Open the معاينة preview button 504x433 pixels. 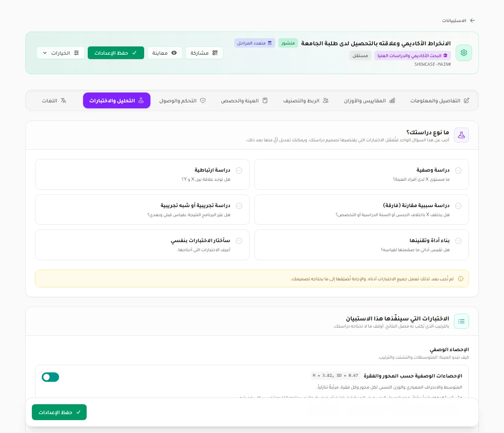[165, 53]
